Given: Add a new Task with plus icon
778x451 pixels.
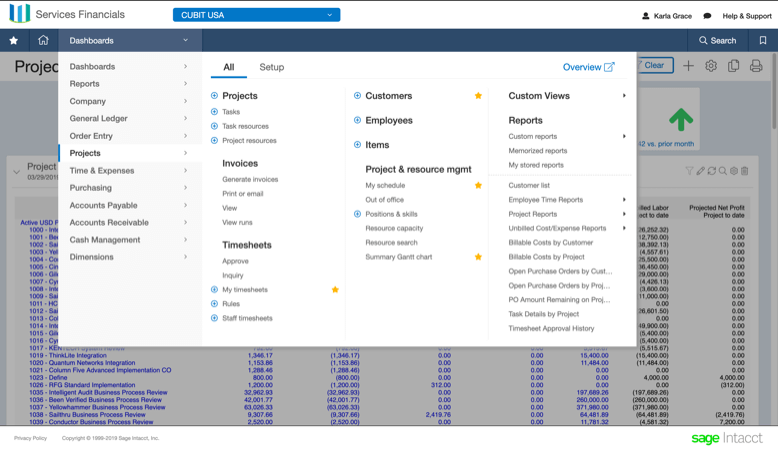Looking at the screenshot, I should tap(214, 112).
